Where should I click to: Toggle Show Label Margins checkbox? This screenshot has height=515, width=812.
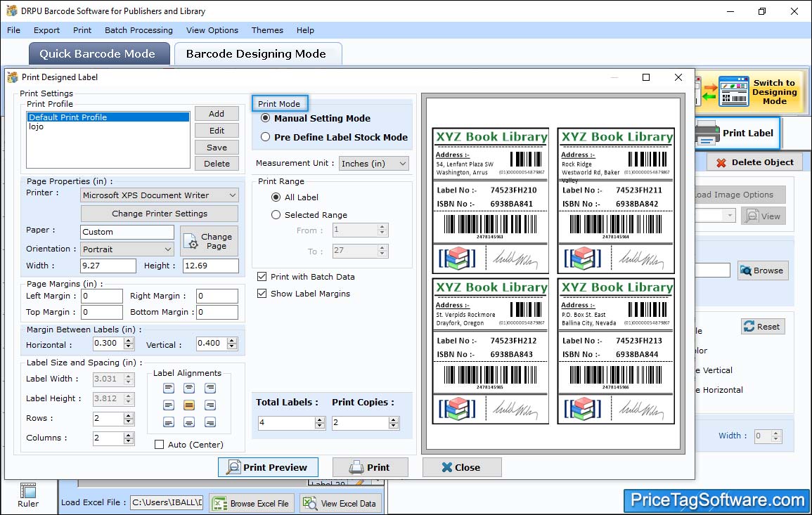coord(262,294)
